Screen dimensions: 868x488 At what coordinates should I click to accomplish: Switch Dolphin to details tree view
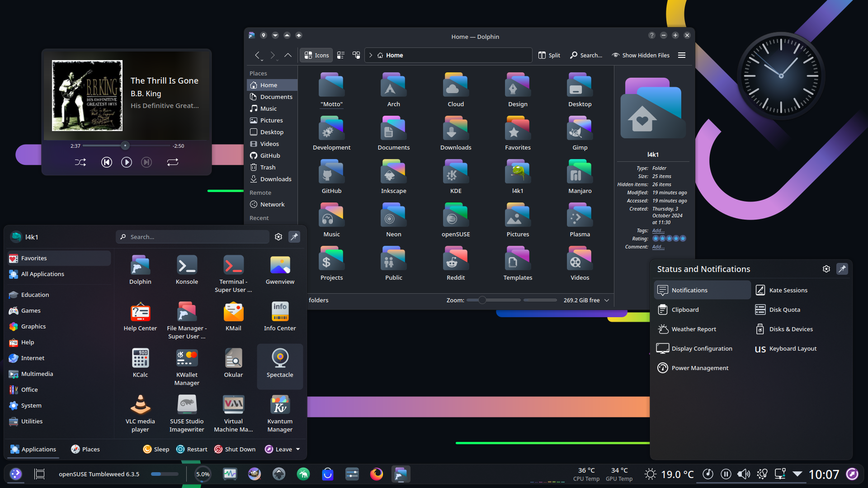click(356, 55)
